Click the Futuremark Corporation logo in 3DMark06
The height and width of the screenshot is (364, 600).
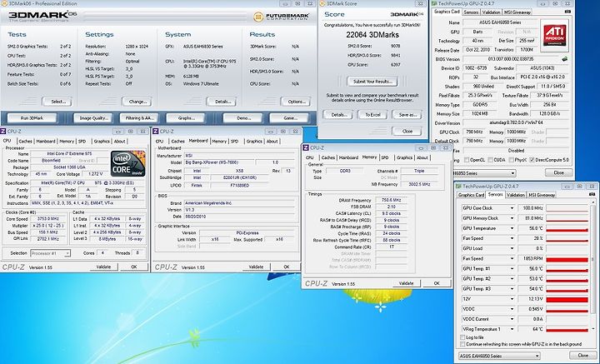tap(282, 17)
